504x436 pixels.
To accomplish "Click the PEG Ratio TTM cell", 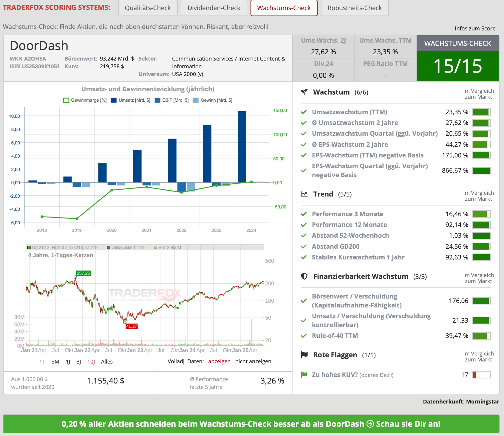I will pos(385,70).
